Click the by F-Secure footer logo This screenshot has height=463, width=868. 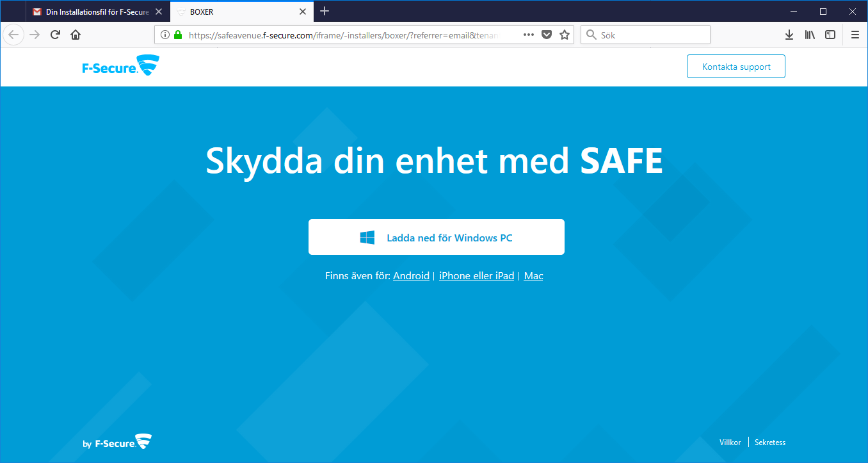(x=117, y=442)
